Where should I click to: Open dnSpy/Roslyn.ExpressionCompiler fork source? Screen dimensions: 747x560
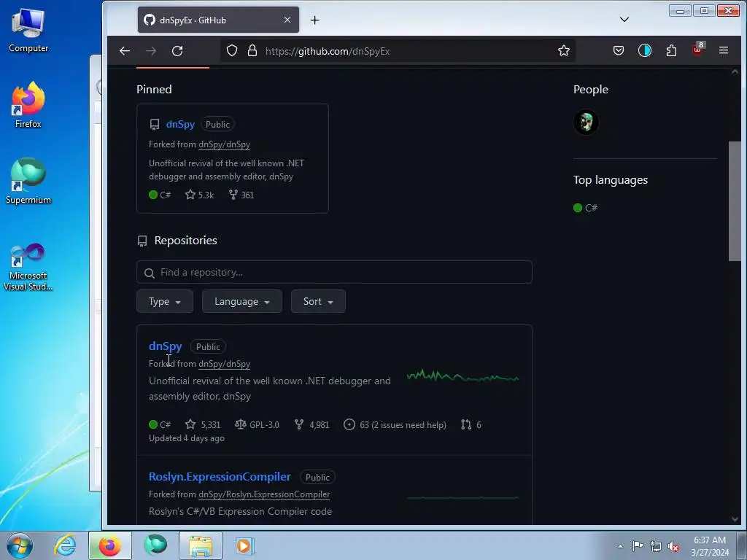coord(264,494)
